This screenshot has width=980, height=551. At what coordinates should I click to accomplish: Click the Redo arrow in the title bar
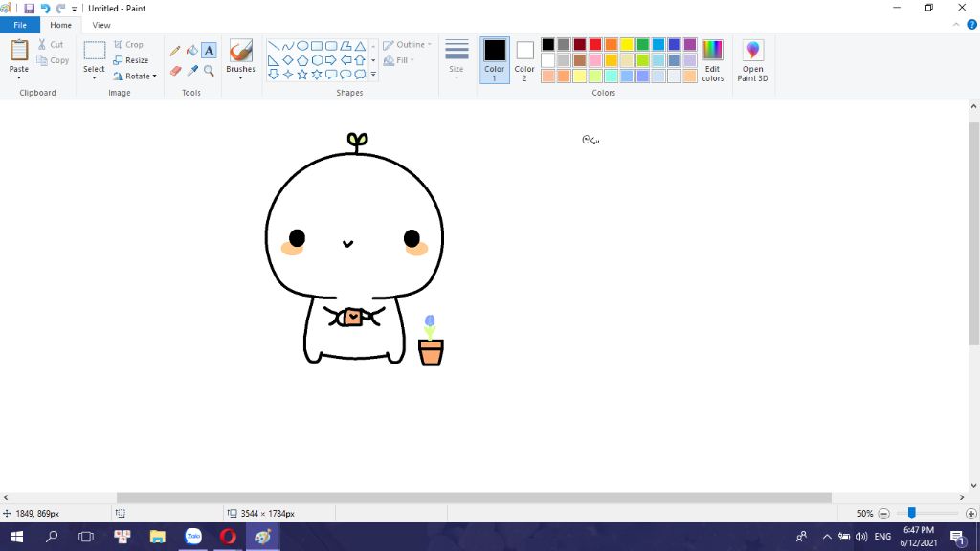(60, 9)
